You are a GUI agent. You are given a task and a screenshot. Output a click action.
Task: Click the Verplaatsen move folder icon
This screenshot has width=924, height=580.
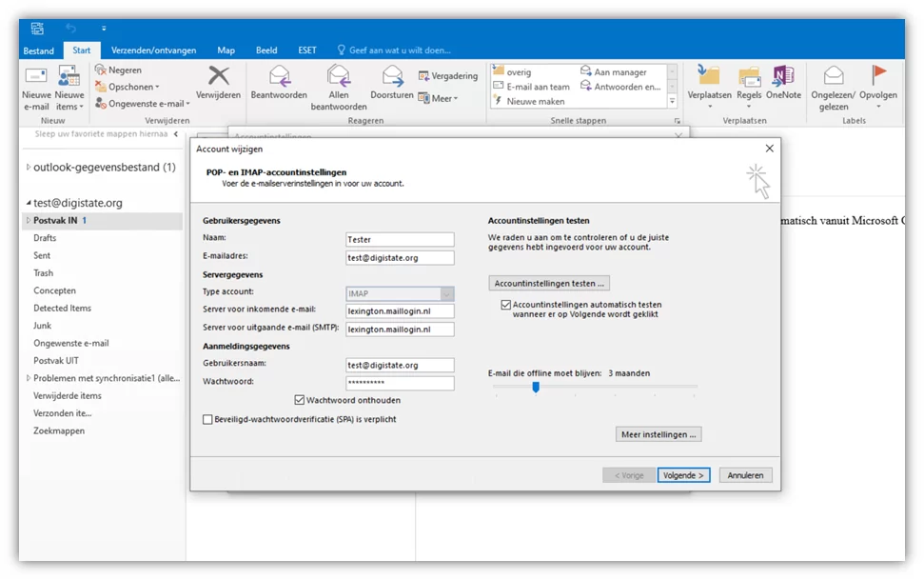pyautogui.click(x=710, y=75)
